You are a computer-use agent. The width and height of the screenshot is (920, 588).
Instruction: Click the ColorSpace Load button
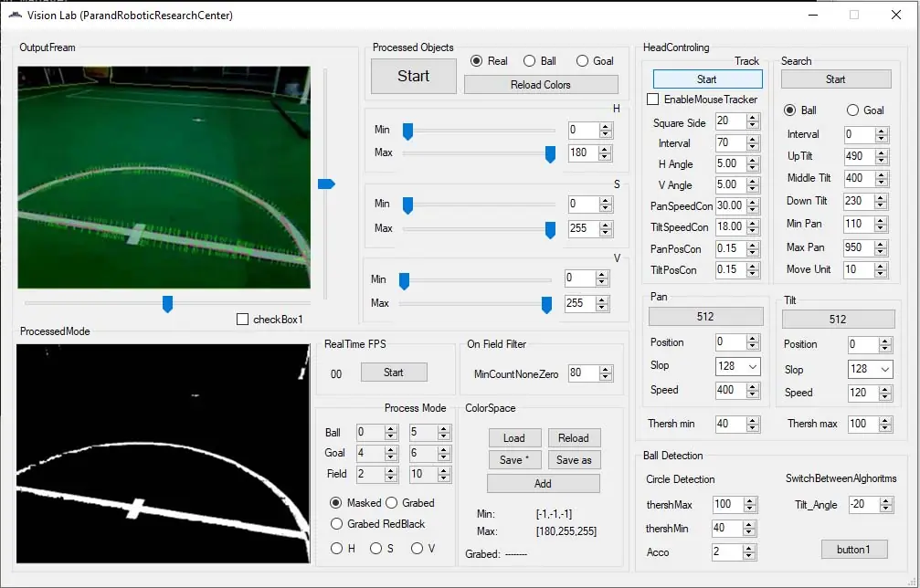pos(514,438)
